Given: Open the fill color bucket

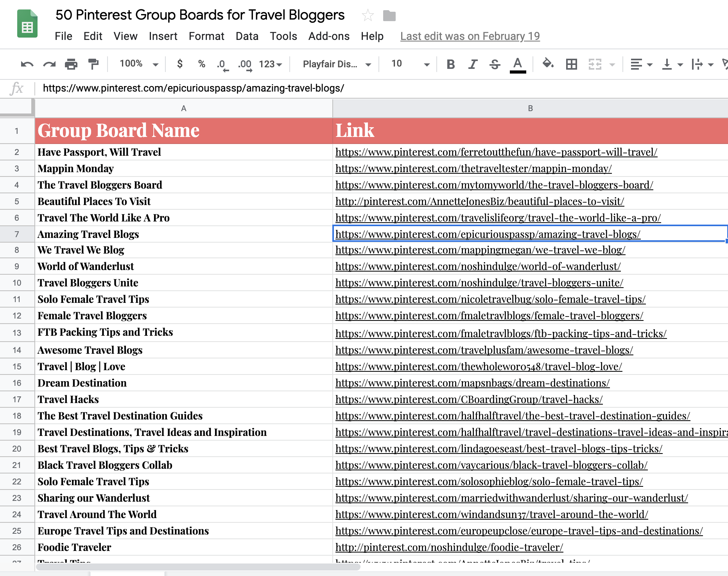Looking at the screenshot, I should coord(548,63).
